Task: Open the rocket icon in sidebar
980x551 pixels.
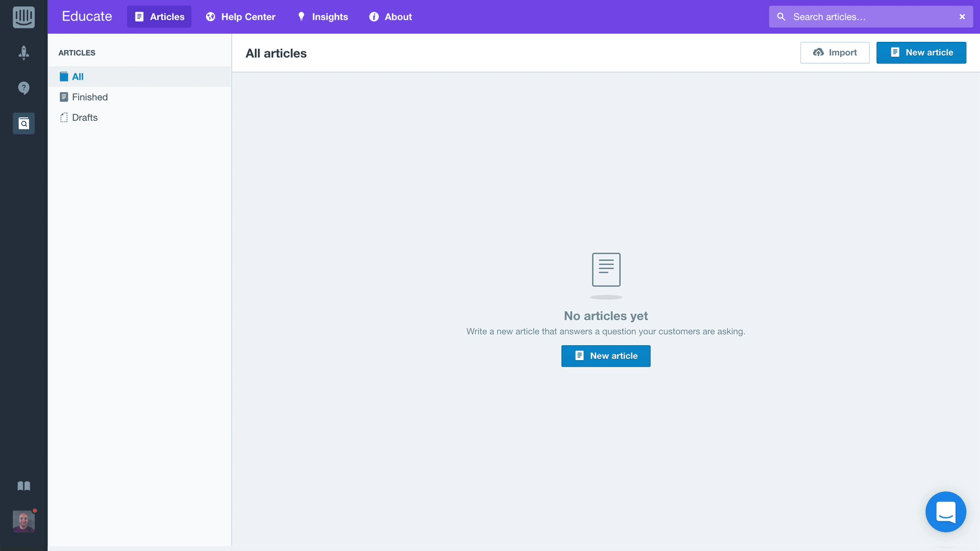Action: point(23,53)
